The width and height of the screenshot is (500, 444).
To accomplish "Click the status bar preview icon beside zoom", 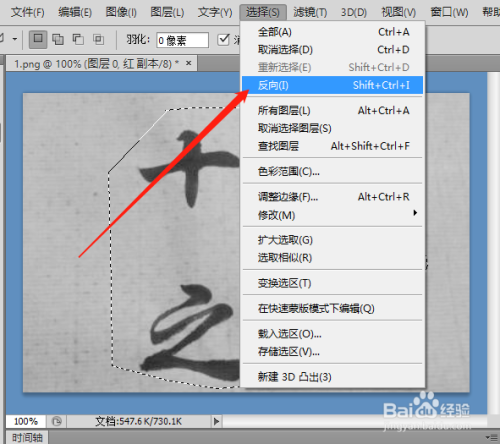I will pos(57,421).
